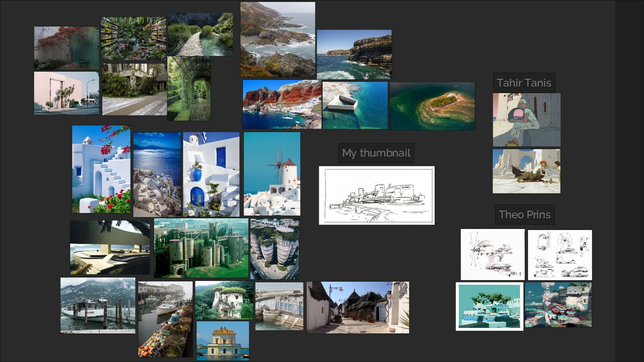Viewport: 644px width, 362px height.
Task: Select the curved modern terrace photo
Action: coord(110,247)
